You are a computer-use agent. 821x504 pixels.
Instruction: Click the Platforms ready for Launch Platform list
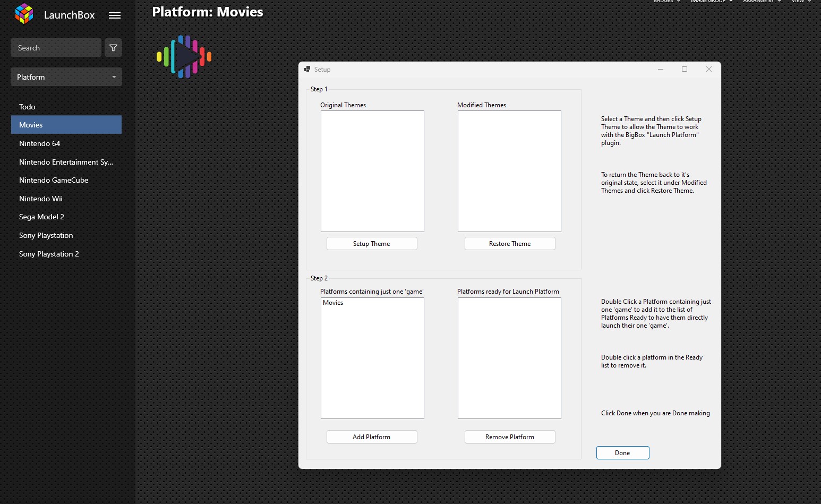click(509, 358)
